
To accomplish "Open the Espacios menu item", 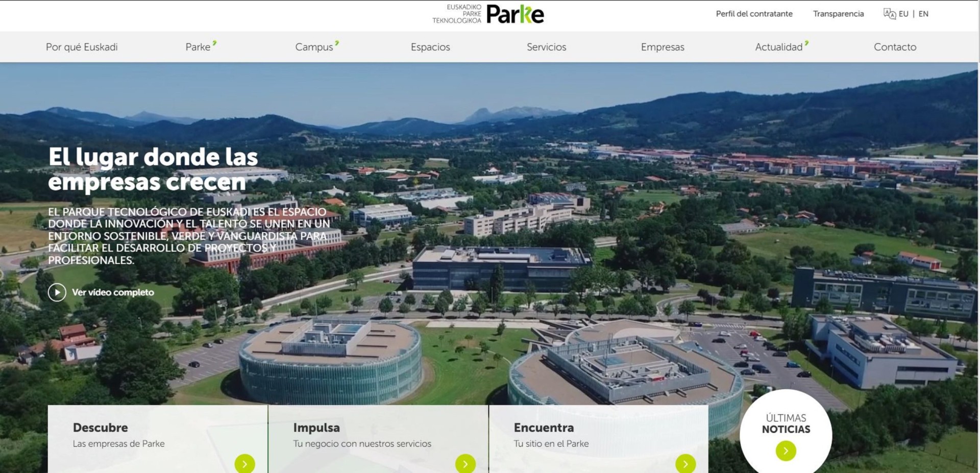I will 430,47.
